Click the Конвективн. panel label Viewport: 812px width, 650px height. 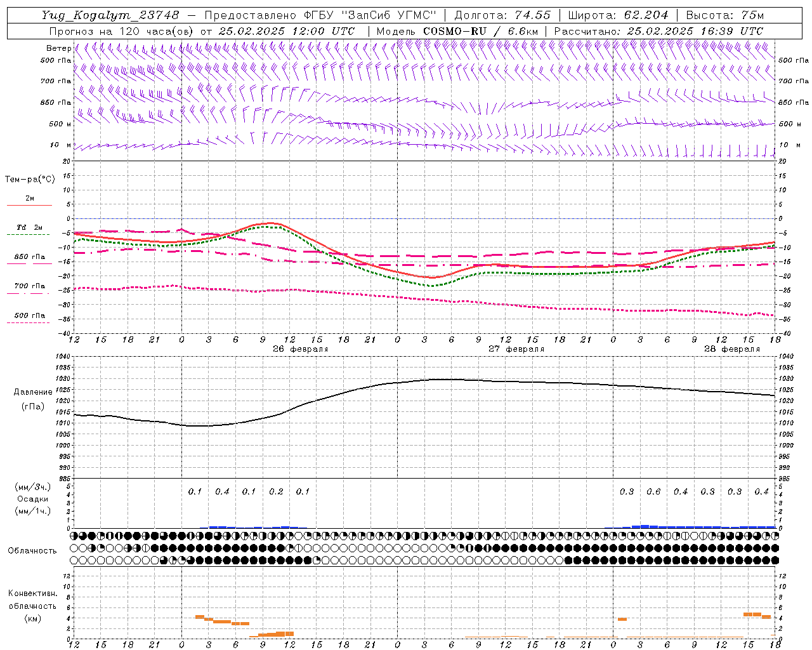(32, 594)
